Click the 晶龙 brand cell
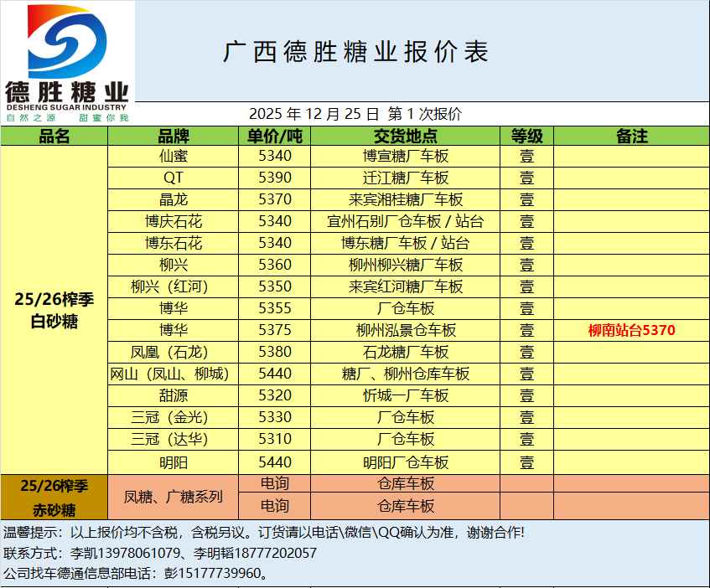Viewport: 710px width, 588px height. pos(174,199)
